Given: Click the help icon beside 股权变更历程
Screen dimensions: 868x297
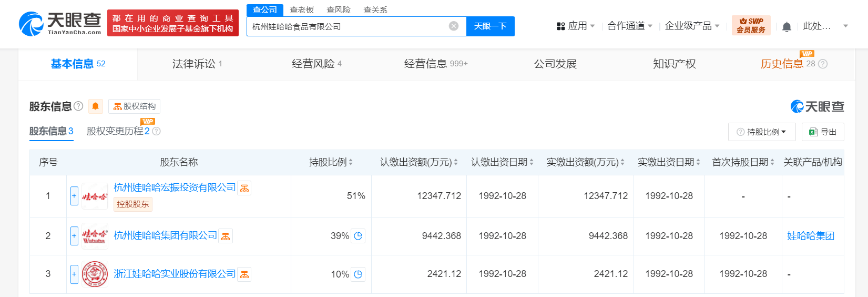Looking at the screenshot, I should click(156, 131).
